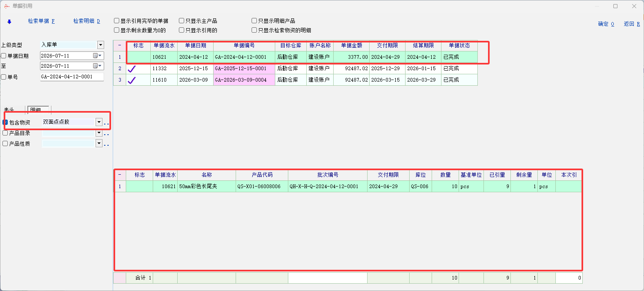Click 产品代码 header in detail grid
Image resolution: width=644 pixels, height=291 pixels.
point(262,175)
